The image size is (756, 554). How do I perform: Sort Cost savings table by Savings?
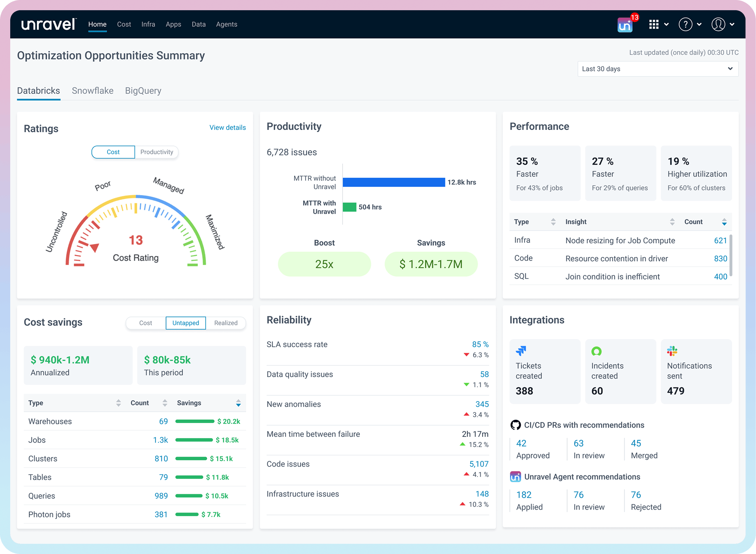(x=238, y=403)
